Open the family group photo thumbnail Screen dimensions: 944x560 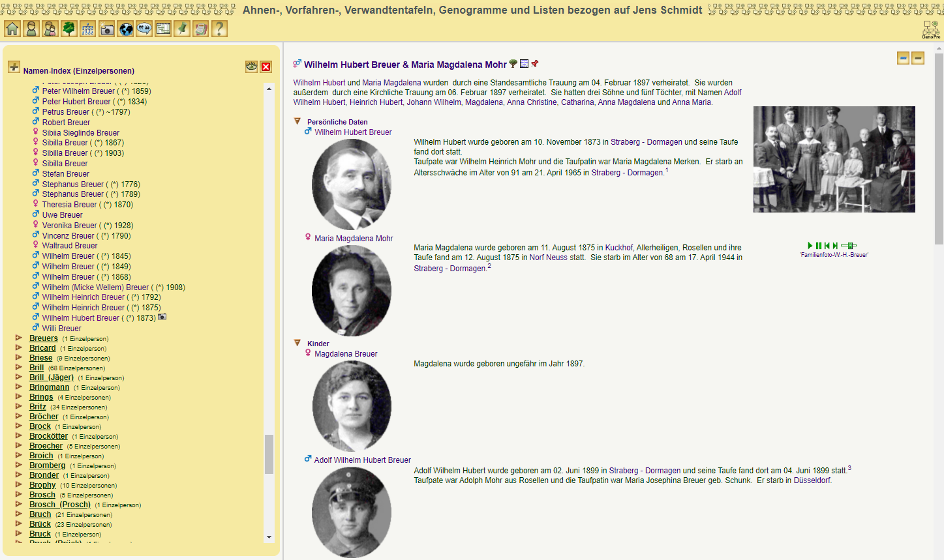pos(834,159)
